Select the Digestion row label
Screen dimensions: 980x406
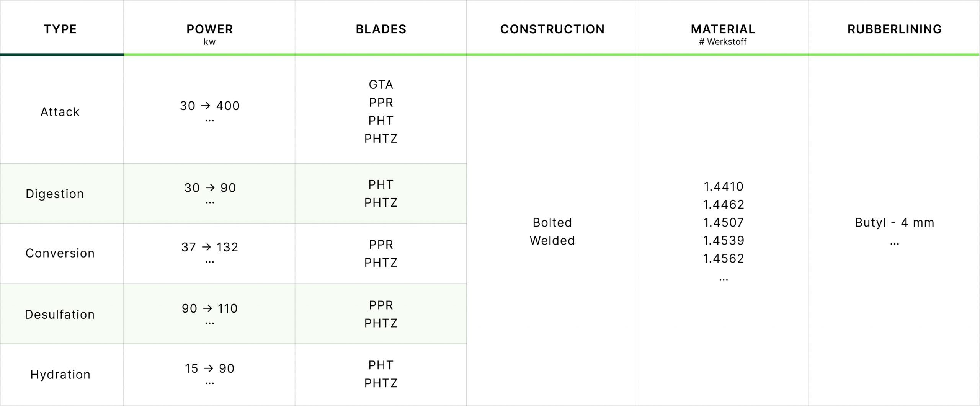[55, 194]
